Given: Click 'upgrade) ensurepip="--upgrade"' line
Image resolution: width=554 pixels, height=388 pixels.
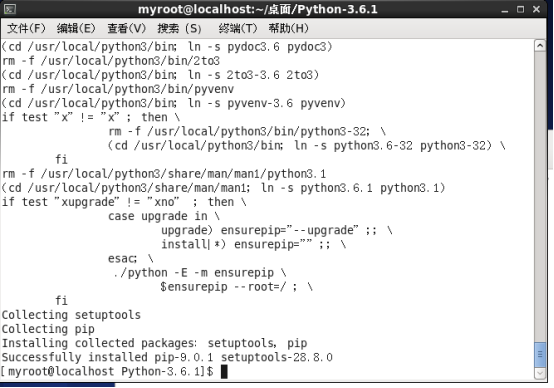Looking at the screenshot, I should click(x=277, y=230).
